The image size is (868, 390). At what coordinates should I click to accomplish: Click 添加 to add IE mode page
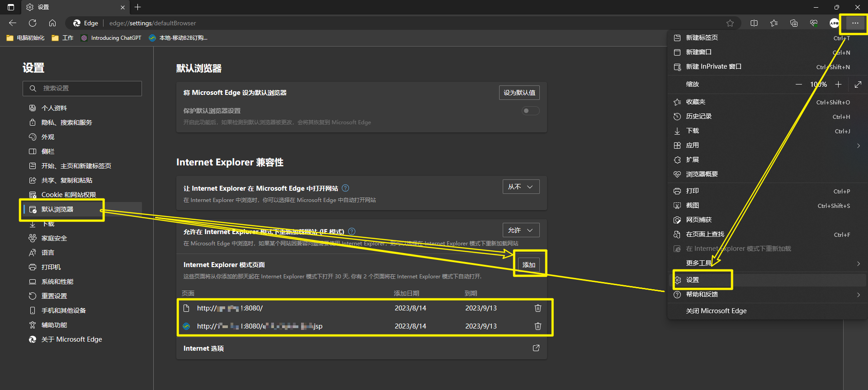(528, 265)
